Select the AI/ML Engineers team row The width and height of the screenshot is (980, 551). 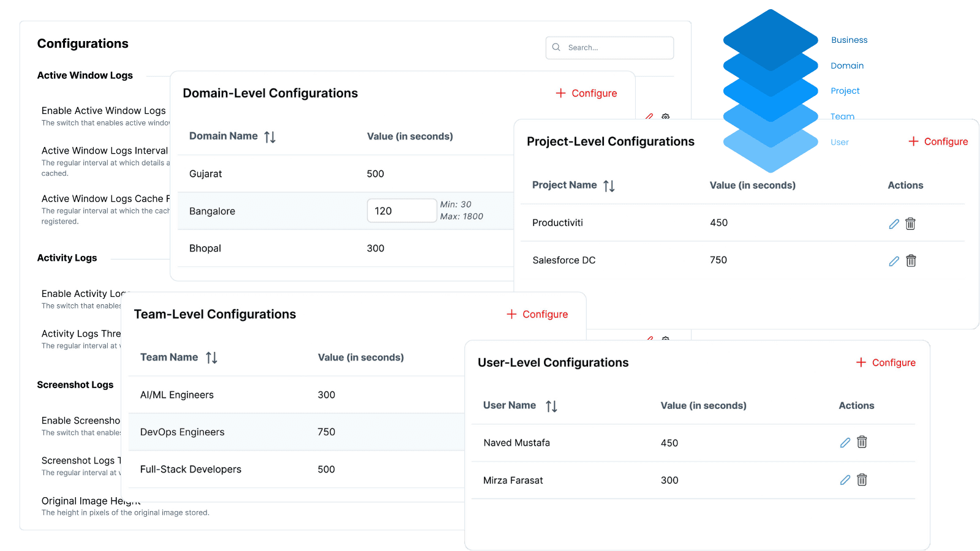pos(296,395)
